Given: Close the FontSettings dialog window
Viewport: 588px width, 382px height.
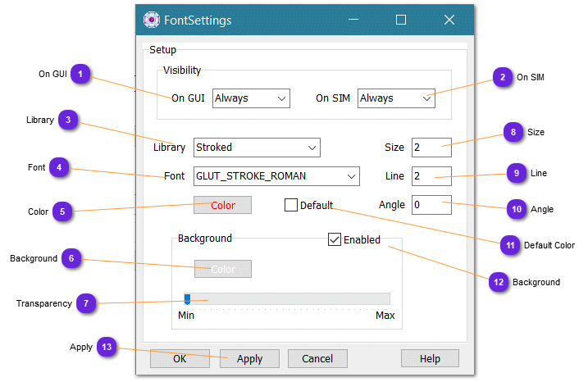Looking at the screenshot, I should coord(449,20).
